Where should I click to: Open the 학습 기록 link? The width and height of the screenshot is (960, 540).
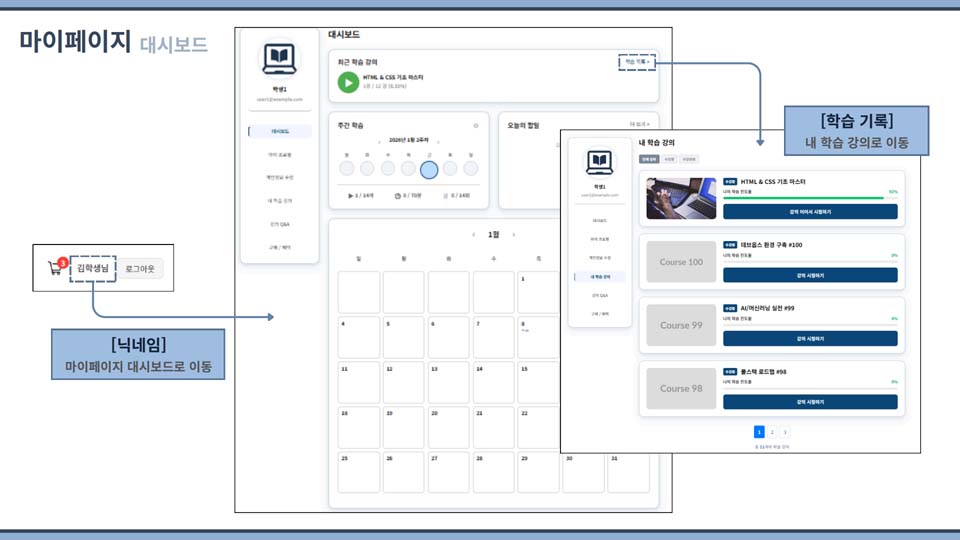point(637,62)
